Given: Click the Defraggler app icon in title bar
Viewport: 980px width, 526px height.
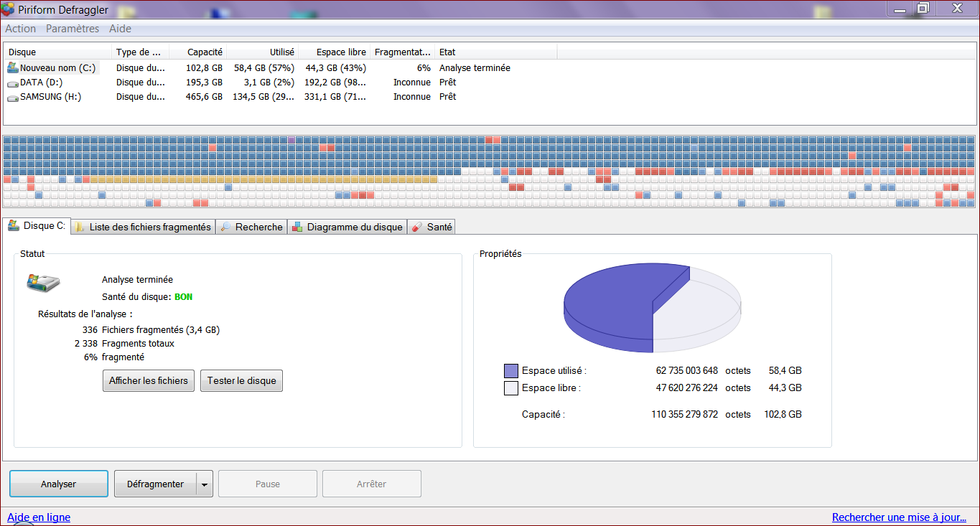Looking at the screenshot, I should click(9, 9).
